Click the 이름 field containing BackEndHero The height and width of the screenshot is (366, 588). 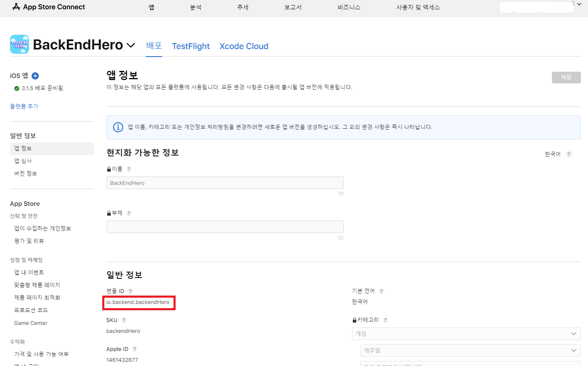point(225,183)
